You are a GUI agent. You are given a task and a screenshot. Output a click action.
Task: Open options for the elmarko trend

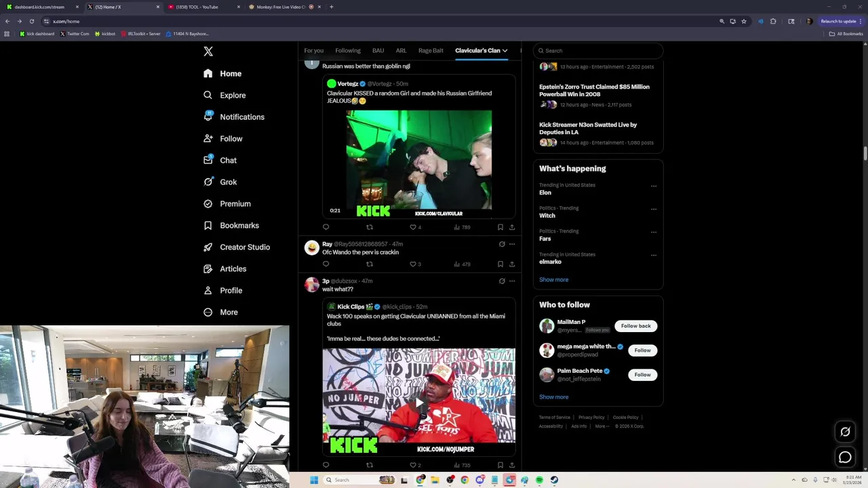[654, 255]
